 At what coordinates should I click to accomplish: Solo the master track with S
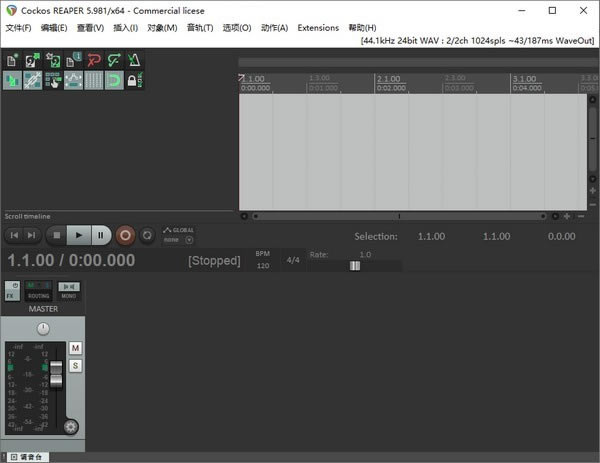75,365
